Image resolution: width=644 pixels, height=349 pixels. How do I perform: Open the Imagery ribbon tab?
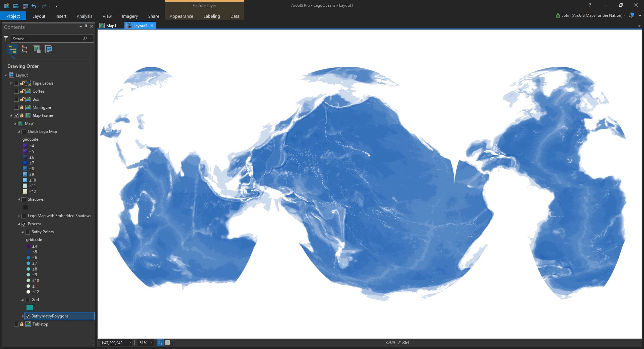130,16
